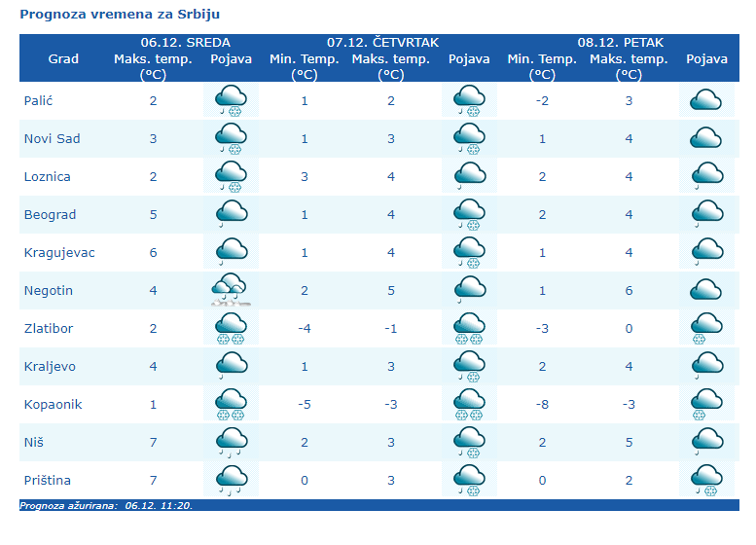Click Beograd's Thursday weather icon
Viewport: 756px width, 545px height.
(x=469, y=214)
